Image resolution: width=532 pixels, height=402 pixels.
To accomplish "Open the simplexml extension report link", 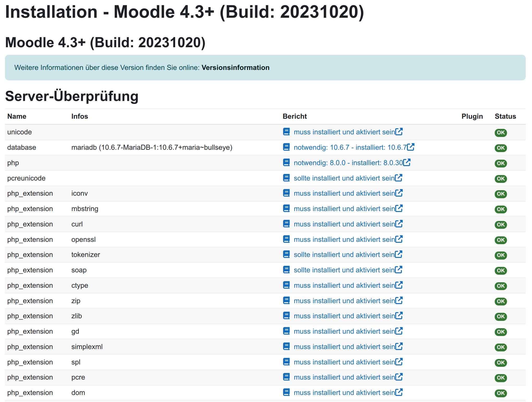I will coord(344,347).
